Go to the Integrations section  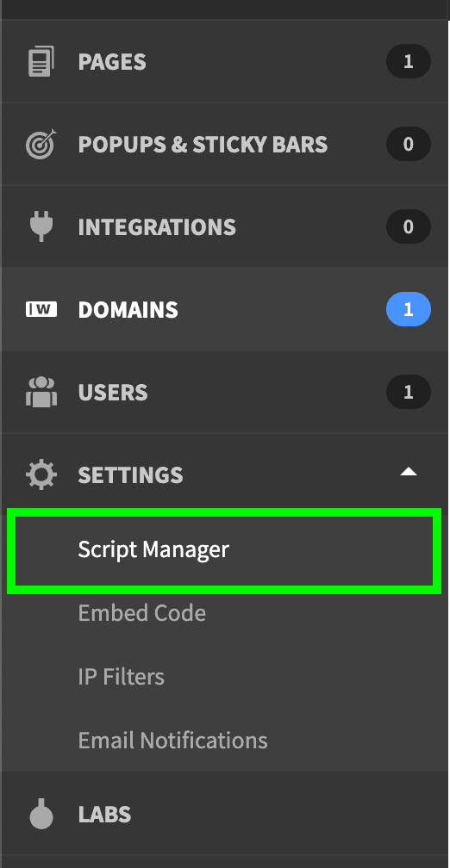click(x=225, y=227)
